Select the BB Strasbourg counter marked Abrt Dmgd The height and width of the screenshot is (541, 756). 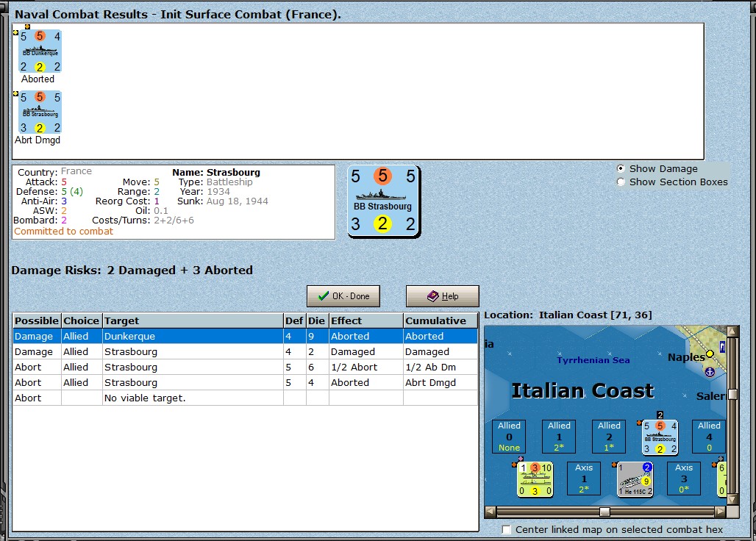click(x=40, y=112)
